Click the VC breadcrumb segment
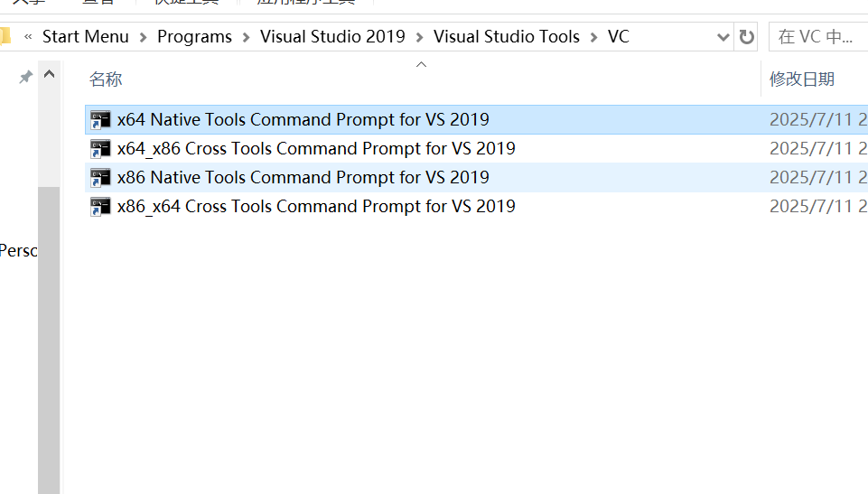Image resolution: width=868 pixels, height=494 pixels. (x=619, y=36)
